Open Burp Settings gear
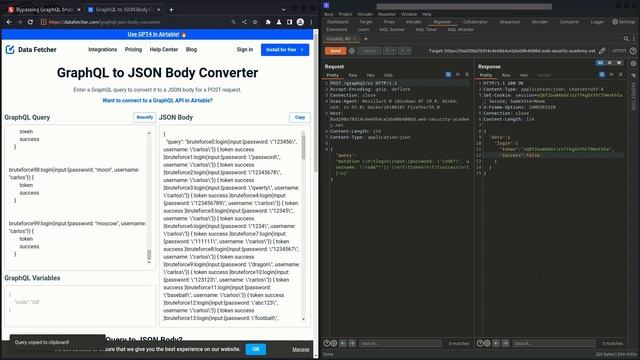The width and height of the screenshot is (640, 360). click(624, 22)
